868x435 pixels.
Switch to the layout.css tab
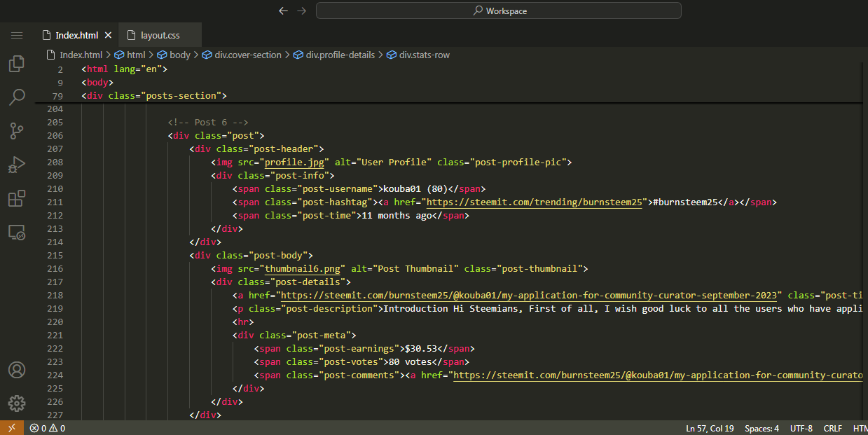point(160,35)
